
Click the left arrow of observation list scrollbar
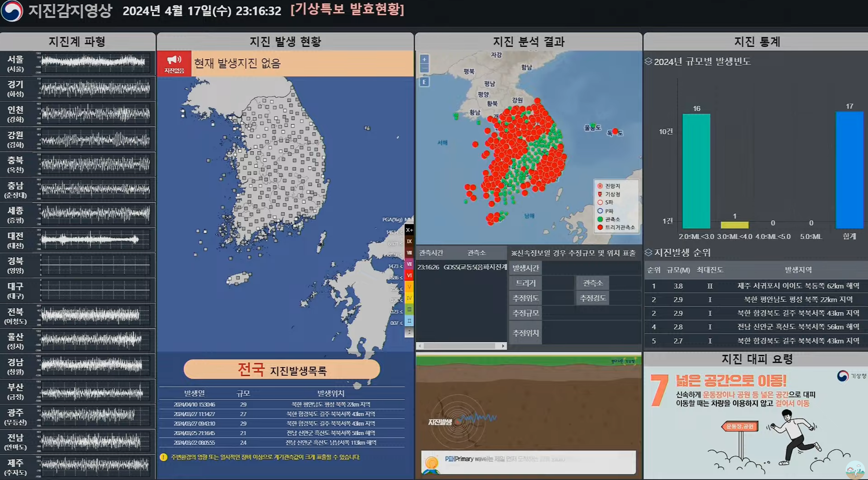coord(420,346)
